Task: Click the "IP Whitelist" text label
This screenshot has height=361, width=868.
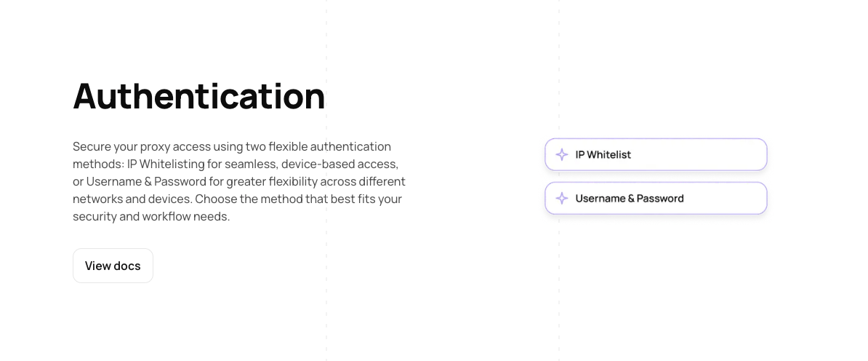Action: [x=603, y=155]
